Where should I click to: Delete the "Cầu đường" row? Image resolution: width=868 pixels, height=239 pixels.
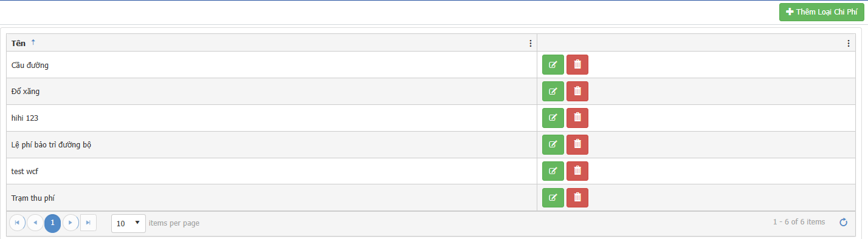point(577,64)
